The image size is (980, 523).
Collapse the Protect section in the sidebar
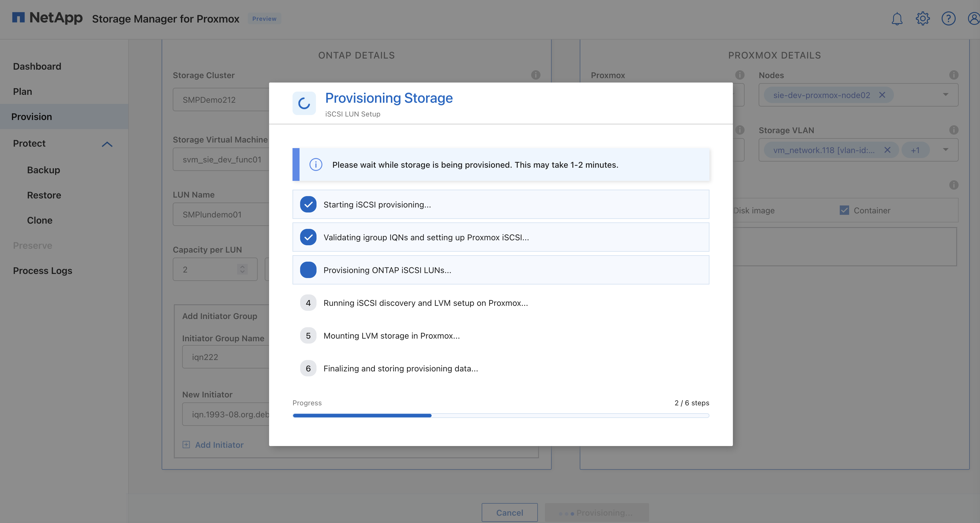pyautogui.click(x=107, y=144)
